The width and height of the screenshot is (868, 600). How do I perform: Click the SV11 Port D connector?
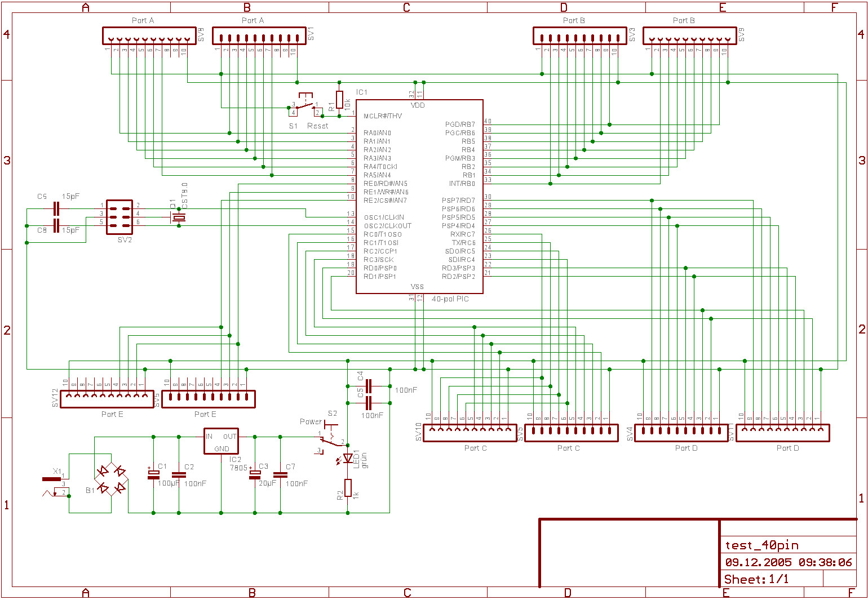pyautogui.click(x=783, y=433)
